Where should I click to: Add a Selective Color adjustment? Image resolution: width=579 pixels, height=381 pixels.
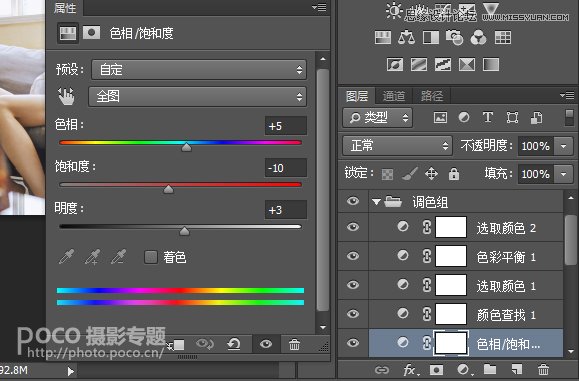click(x=467, y=65)
